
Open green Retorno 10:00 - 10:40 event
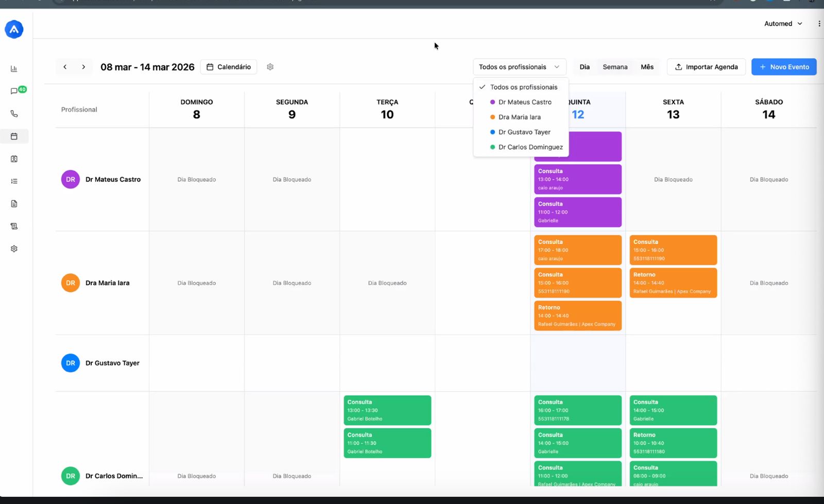tap(673, 443)
